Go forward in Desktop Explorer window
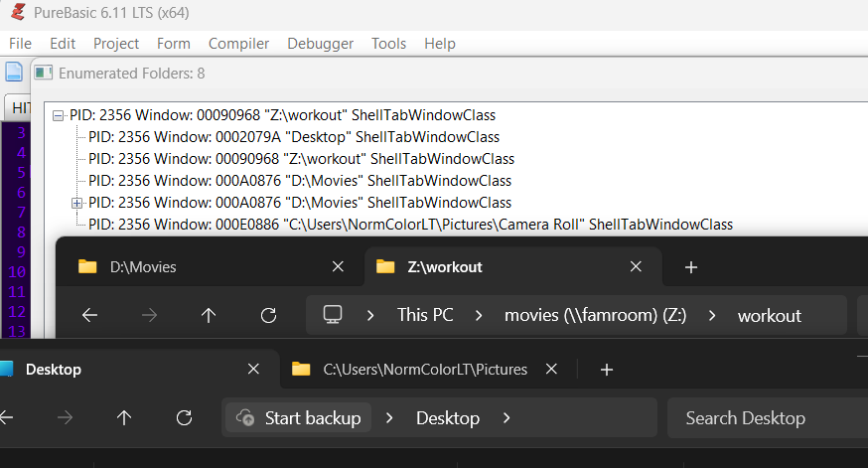Image resolution: width=868 pixels, height=468 pixels. [65, 417]
